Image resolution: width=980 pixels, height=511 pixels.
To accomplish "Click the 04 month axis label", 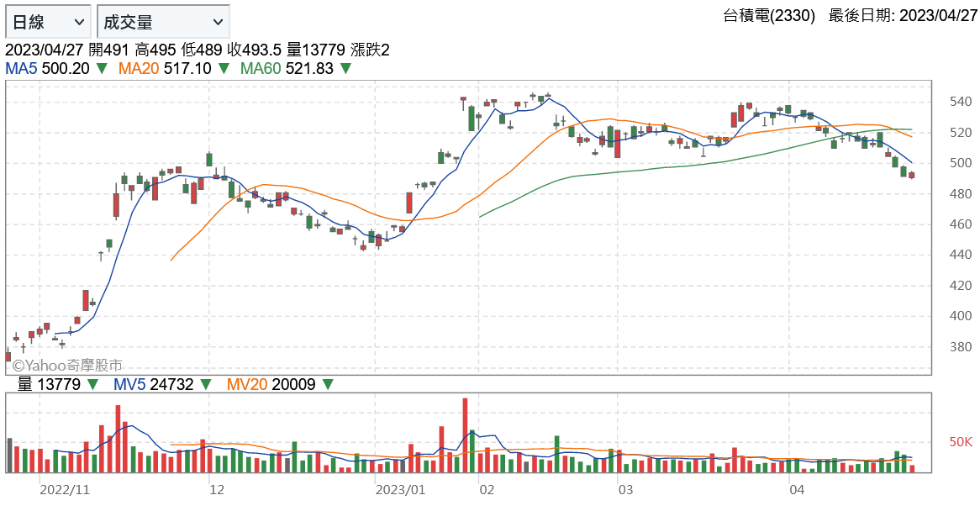I will [797, 490].
